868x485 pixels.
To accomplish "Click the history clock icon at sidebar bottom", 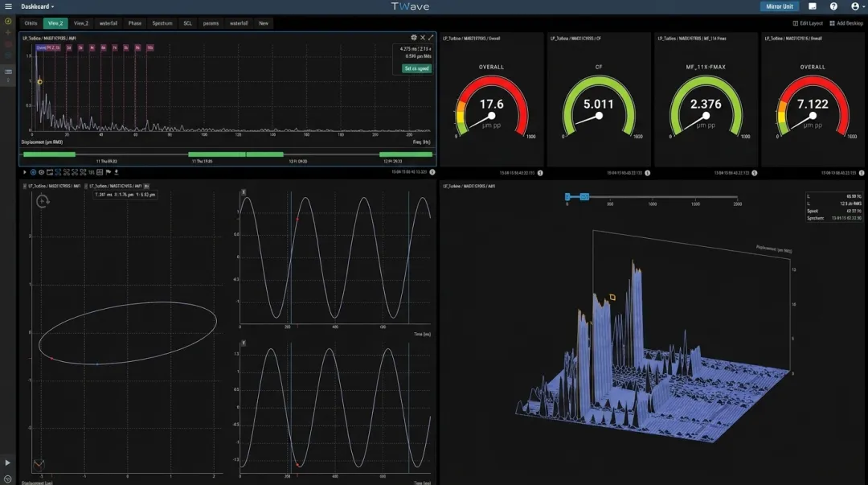I will [8, 479].
